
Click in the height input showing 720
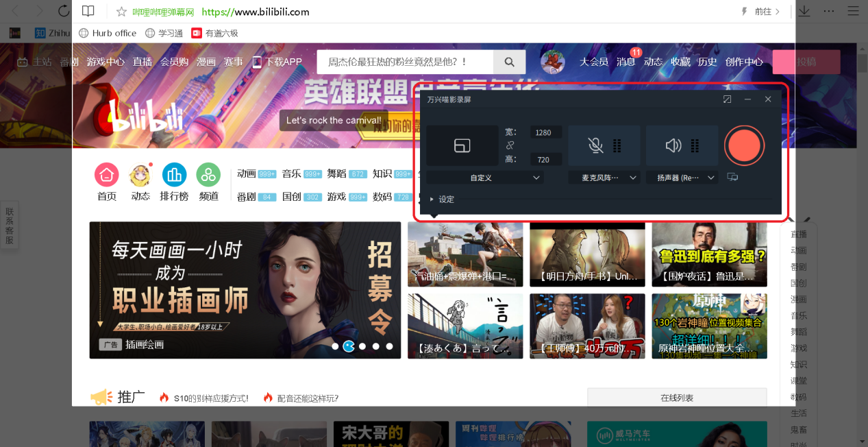click(545, 159)
